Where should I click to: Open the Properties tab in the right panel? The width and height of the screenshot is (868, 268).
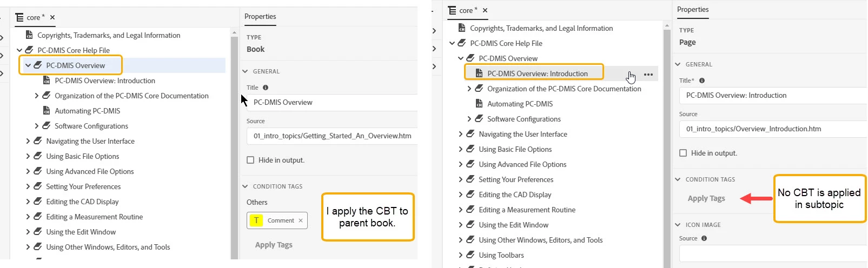(693, 10)
